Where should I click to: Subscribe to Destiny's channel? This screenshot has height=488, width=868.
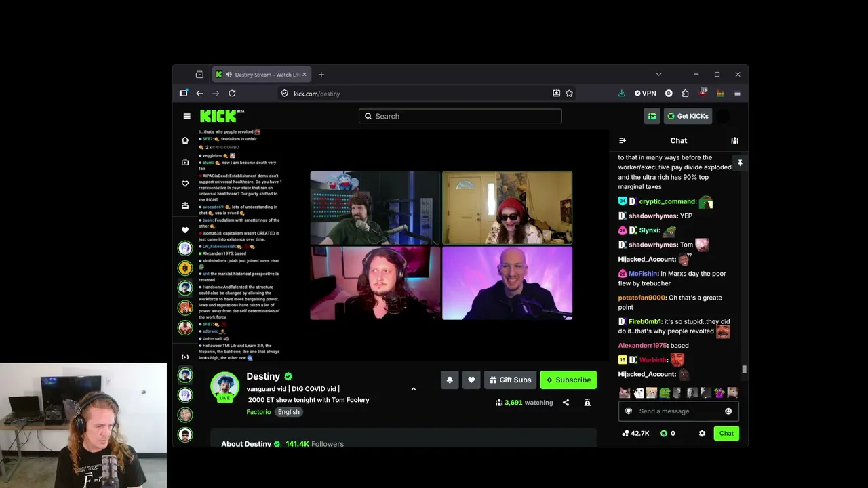568,380
